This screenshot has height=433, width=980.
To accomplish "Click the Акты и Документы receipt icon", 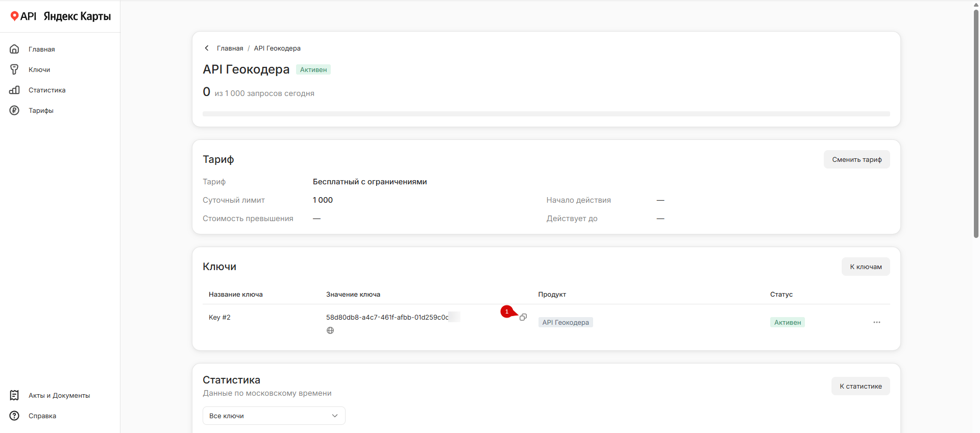I will pos(14,395).
